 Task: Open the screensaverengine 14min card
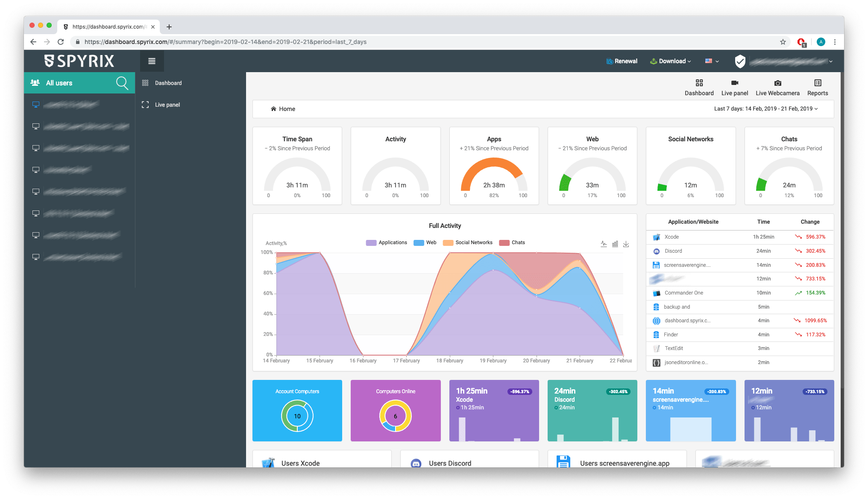click(691, 411)
